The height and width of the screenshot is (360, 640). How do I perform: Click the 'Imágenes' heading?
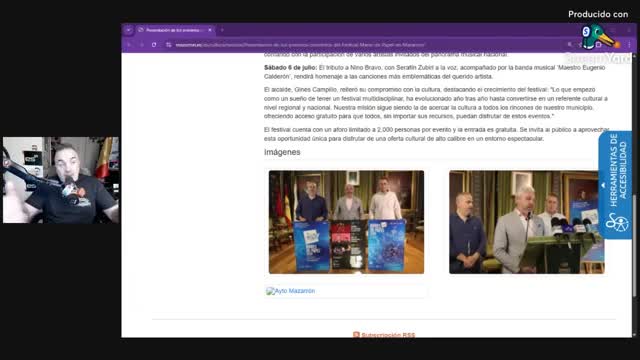pyautogui.click(x=282, y=152)
